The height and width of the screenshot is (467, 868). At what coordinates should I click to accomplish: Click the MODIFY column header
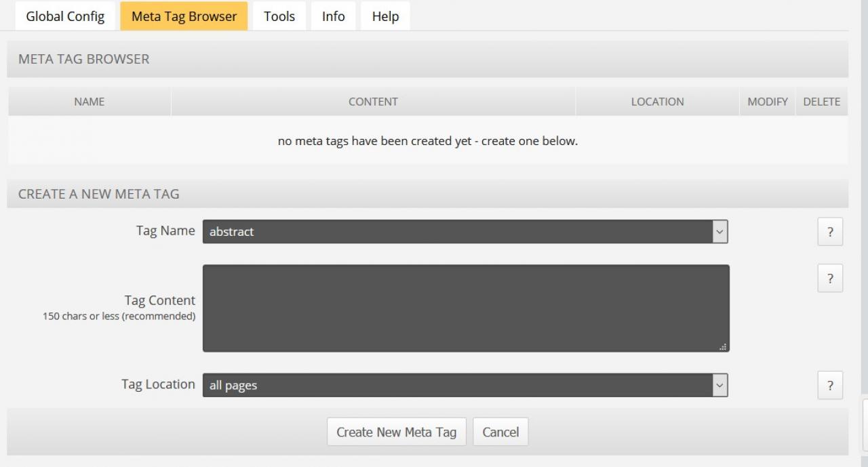coord(768,102)
